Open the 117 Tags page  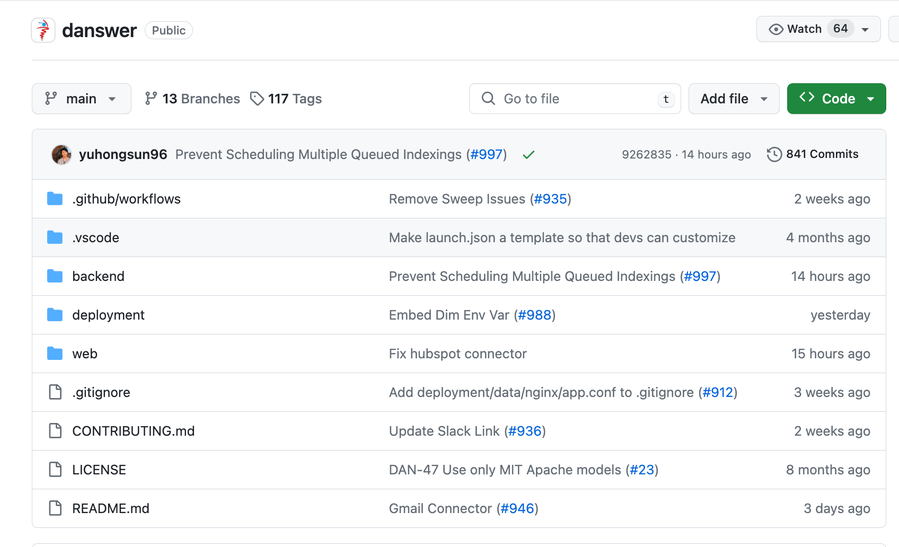coord(286,99)
